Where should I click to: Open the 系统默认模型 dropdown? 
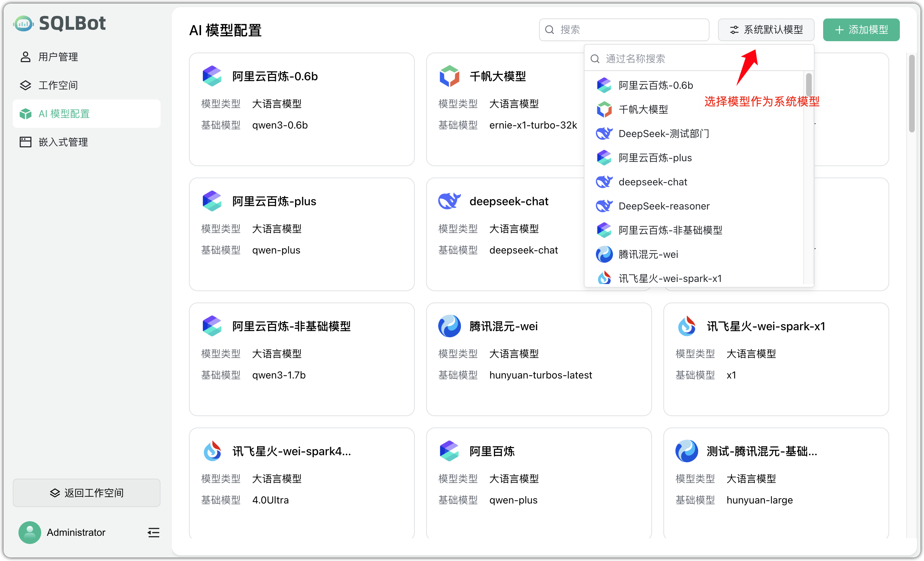[x=766, y=29]
